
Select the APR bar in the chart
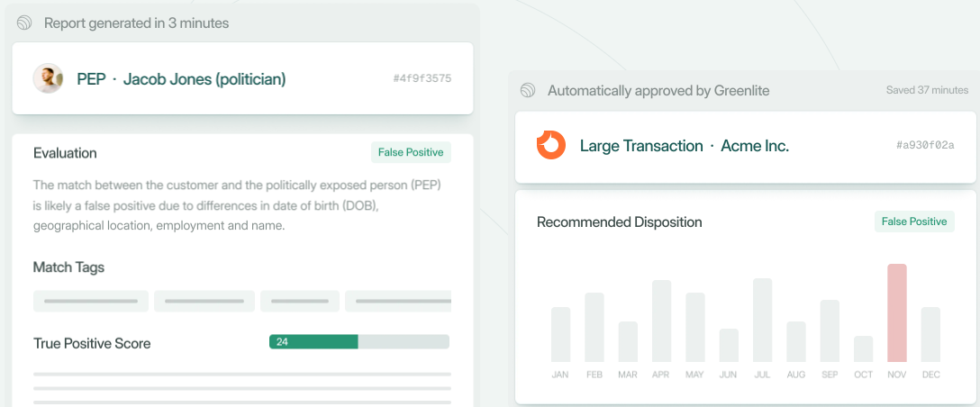pyautogui.click(x=661, y=321)
